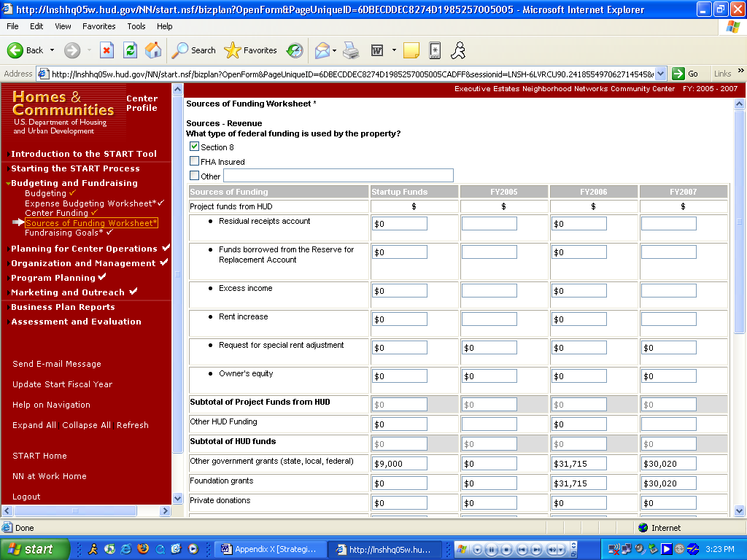
Task: Uncheck the Section 8 checkbox
Action: point(194,147)
